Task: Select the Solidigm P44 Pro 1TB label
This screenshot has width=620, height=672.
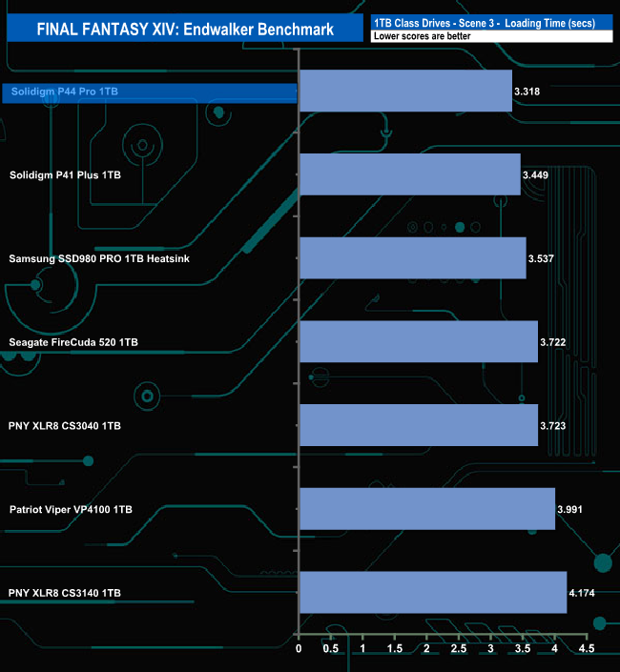Action: coord(64,92)
